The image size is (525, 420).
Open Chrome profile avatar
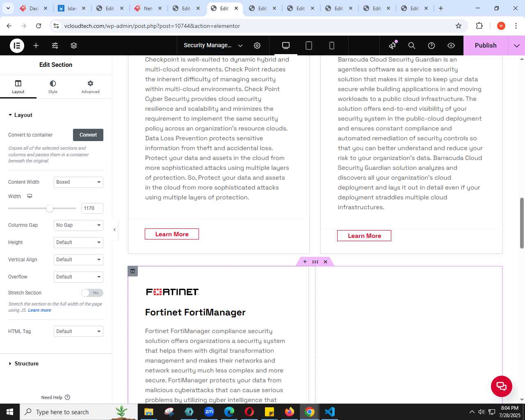pyautogui.click(x=501, y=26)
